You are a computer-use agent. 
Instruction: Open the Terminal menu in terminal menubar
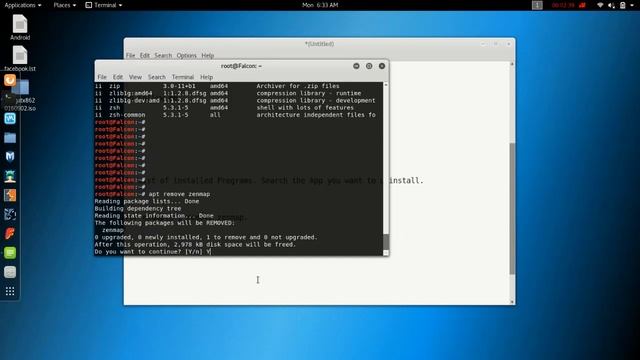(x=182, y=77)
